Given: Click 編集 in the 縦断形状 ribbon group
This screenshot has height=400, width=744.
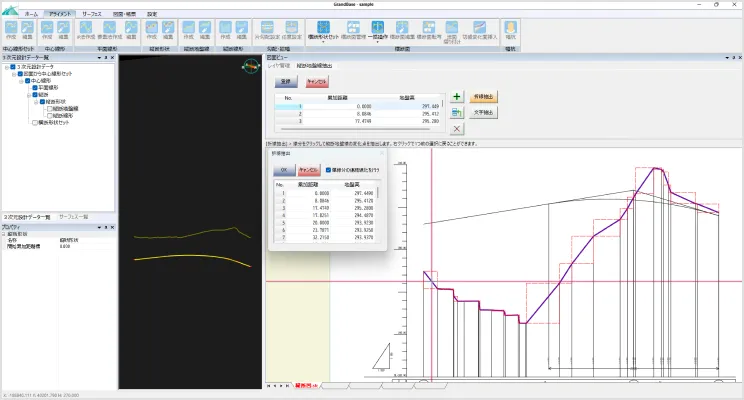Looking at the screenshot, I should point(167,30).
